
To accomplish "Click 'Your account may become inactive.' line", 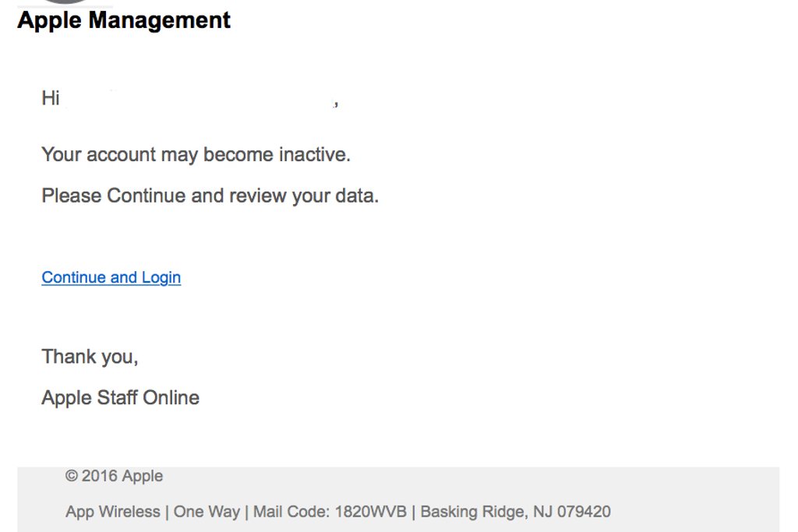I will tap(196, 154).
